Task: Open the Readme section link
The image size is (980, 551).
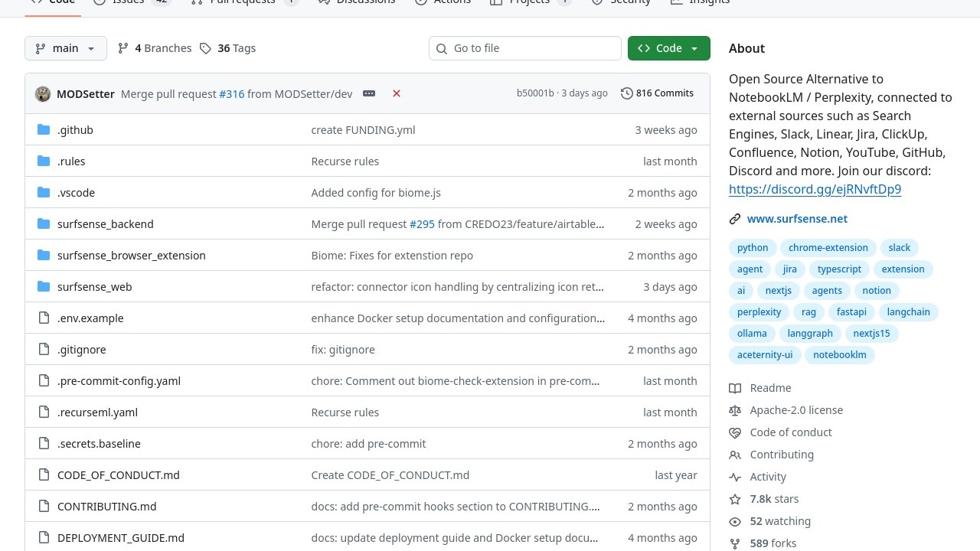Action: (x=770, y=388)
